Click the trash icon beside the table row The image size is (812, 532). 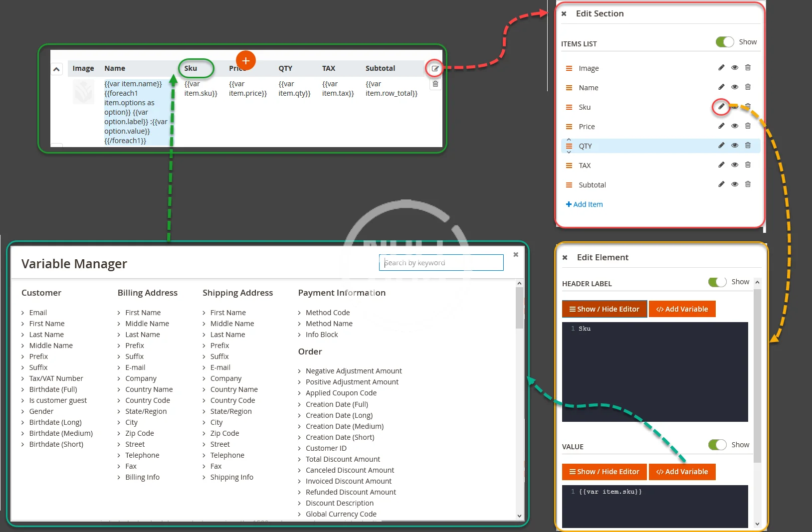pyautogui.click(x=435, y=84)
